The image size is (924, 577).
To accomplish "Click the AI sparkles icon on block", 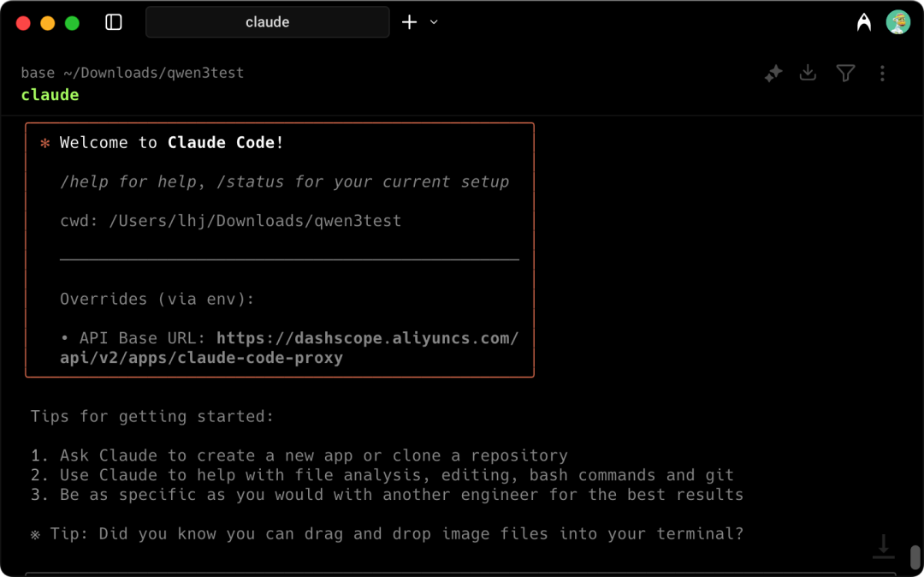I will tap(773, 73).
